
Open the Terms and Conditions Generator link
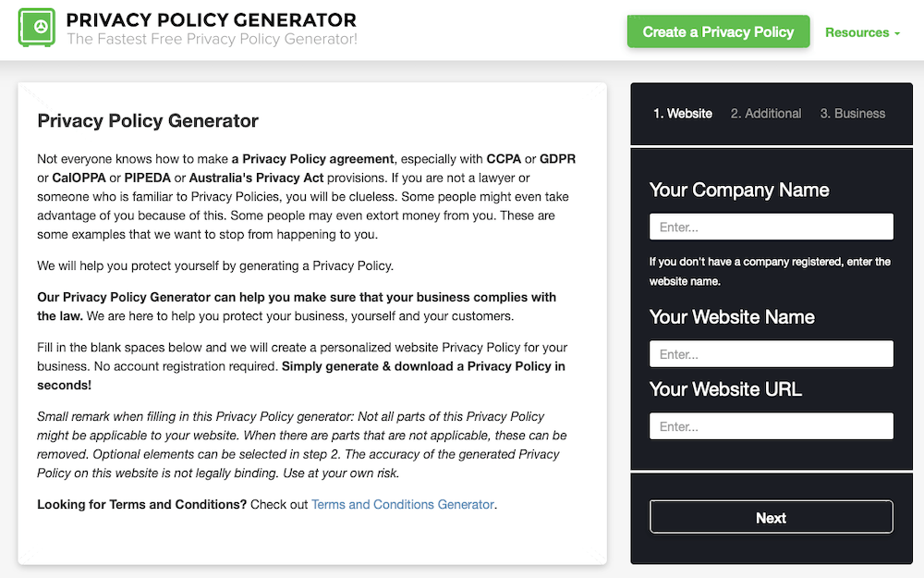tap(403, 504)
